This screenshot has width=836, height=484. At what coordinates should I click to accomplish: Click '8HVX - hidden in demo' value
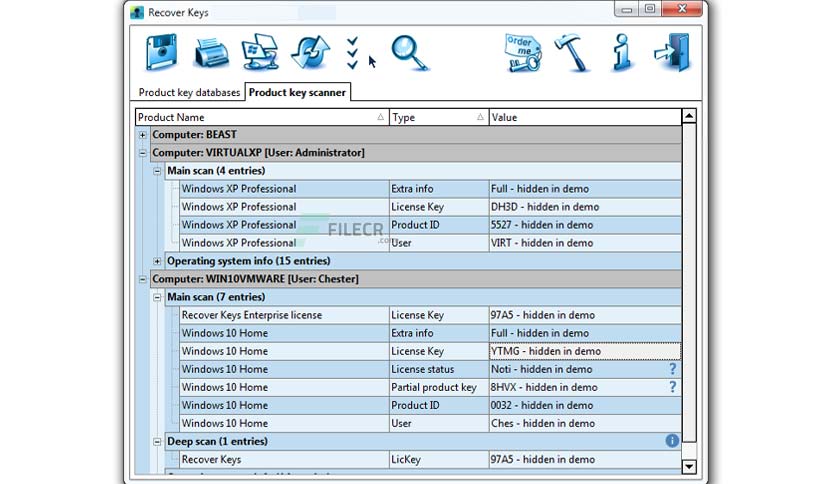544,387
